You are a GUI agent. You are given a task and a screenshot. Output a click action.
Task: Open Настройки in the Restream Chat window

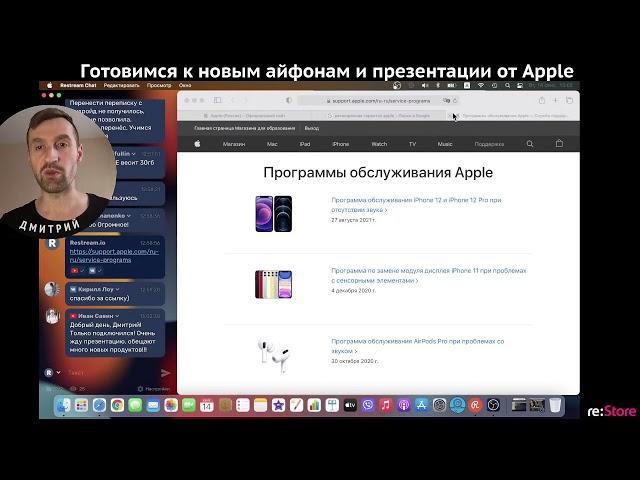tap(154, 389)
